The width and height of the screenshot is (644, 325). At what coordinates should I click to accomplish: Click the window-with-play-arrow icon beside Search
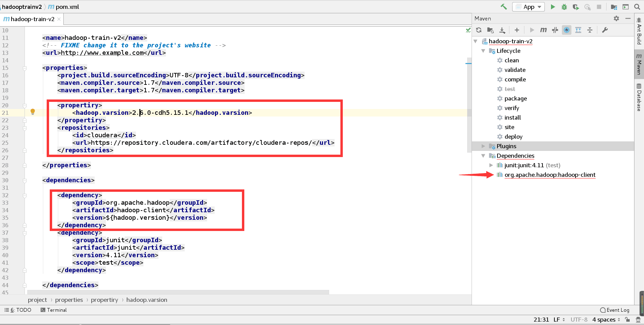tap(626, 7)
